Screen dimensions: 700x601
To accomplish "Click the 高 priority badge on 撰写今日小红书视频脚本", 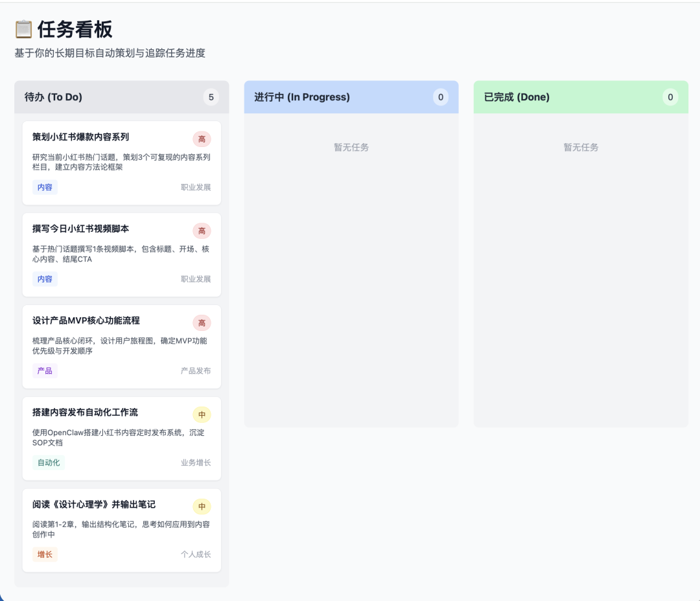I will pyautogui.click(x=202, y=231).
